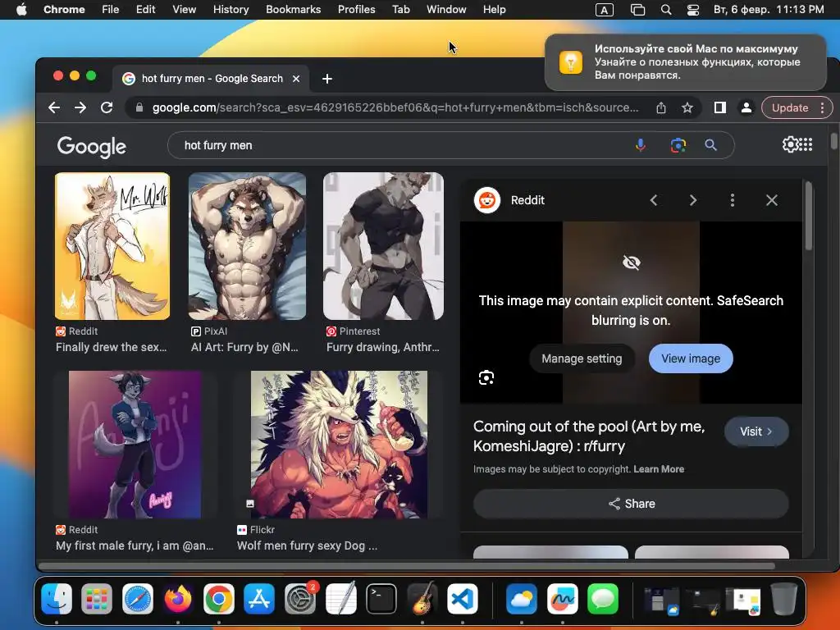Click the Reddit source logo in preview
This screenshot has height=630, width=840.
(x=487, y=200)
